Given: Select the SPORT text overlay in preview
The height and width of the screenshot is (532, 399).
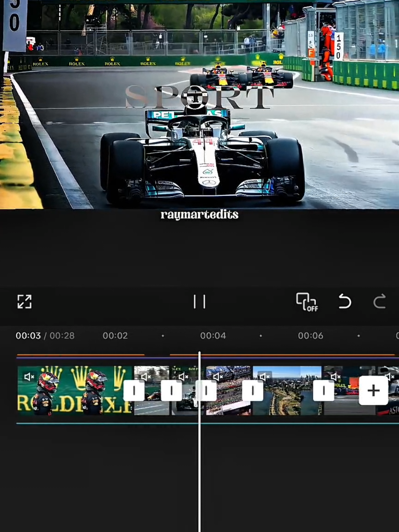Looking at the screenshot, I should [x=199, y=97].
